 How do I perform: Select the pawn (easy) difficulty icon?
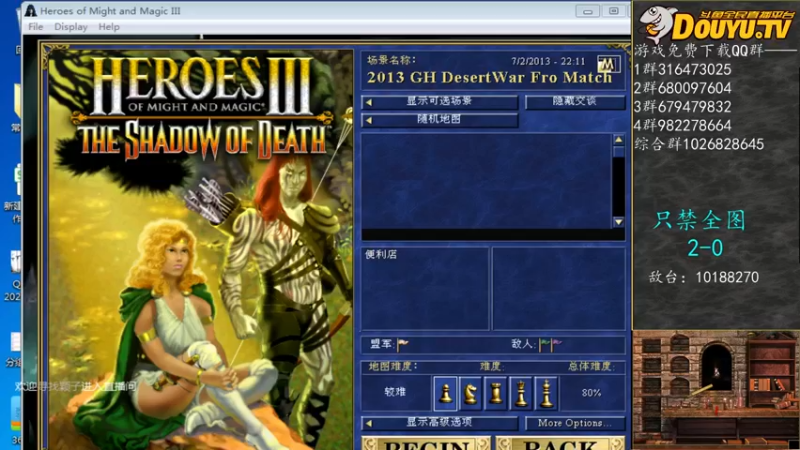coord(445,393)
